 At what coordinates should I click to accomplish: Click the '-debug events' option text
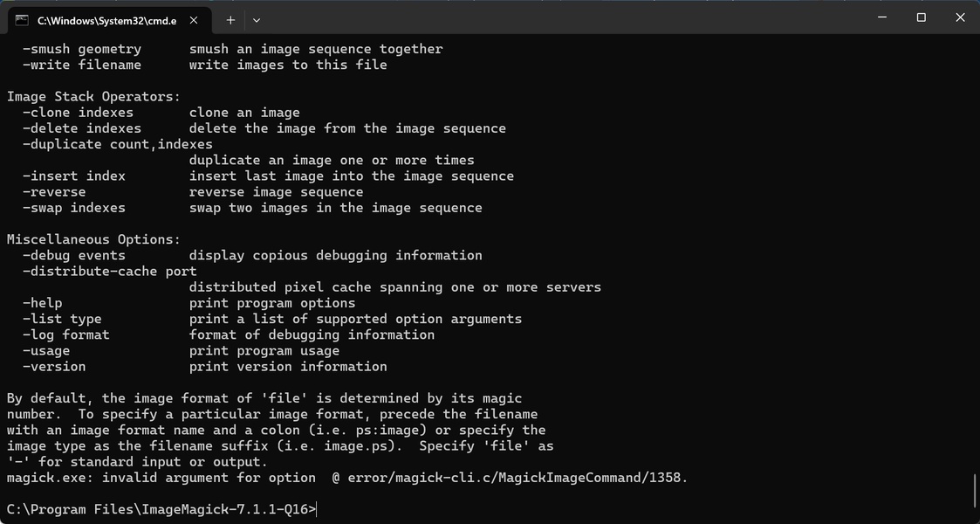tap(74, 255)
